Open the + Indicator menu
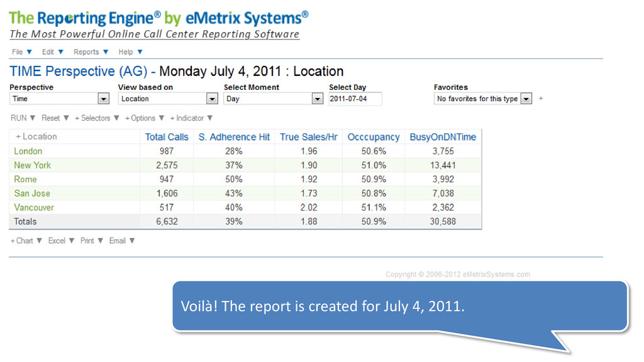Viewport: 644px width, 362px height. (x=191, y=118)
